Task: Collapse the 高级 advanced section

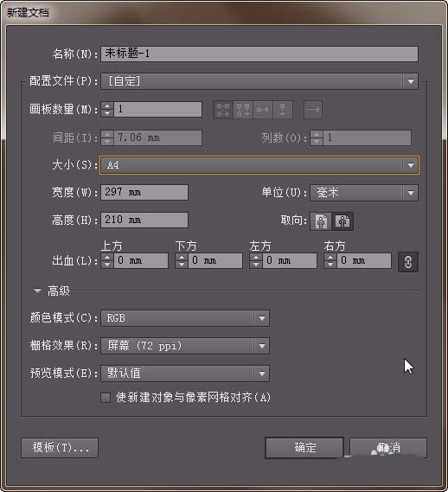Action: (x=38, y=291)
